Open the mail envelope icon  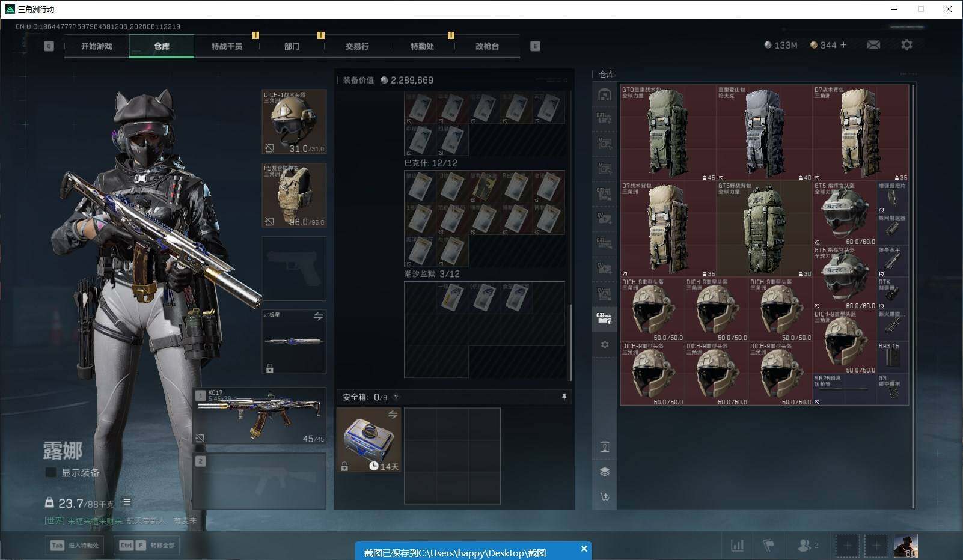coord(873,45)
